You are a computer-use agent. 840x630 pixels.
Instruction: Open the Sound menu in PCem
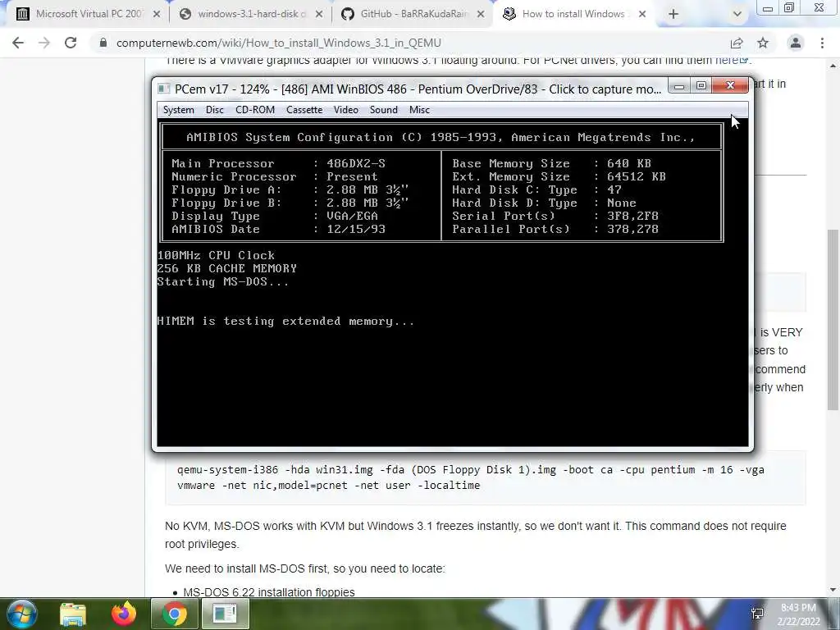(x=384, y=110)
